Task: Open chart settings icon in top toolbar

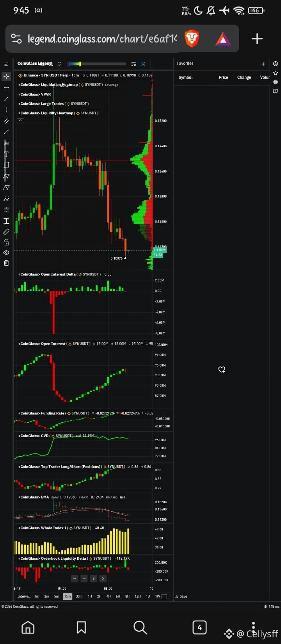Action: [x=133, y=64]
